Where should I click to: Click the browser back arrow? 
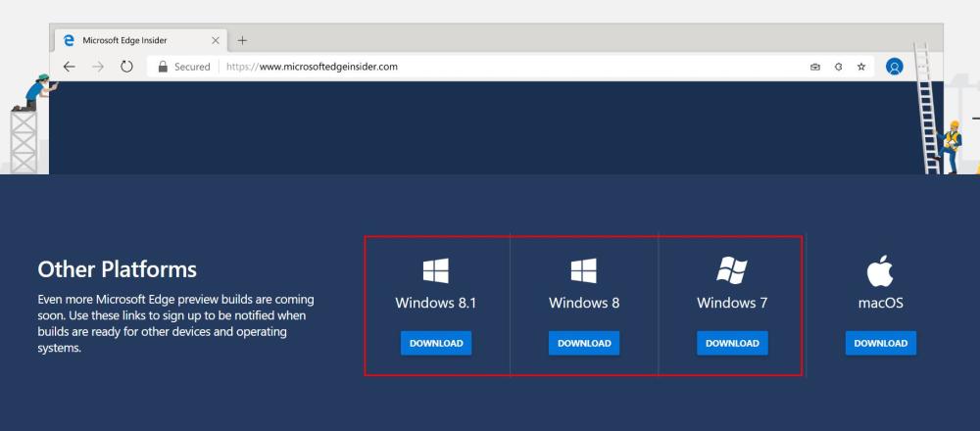coord(69,67)
